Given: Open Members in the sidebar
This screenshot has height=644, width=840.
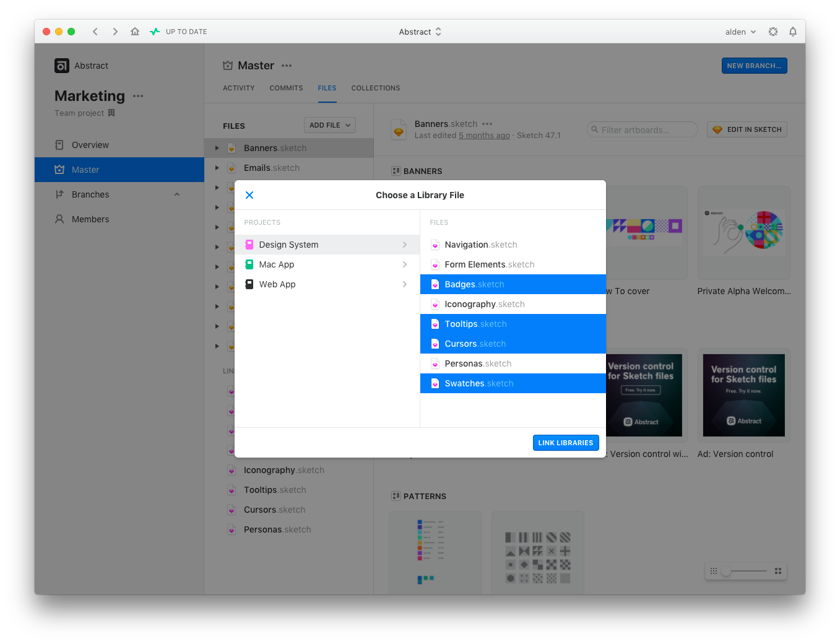Looking at the screenshot, I should pos(119,219).
